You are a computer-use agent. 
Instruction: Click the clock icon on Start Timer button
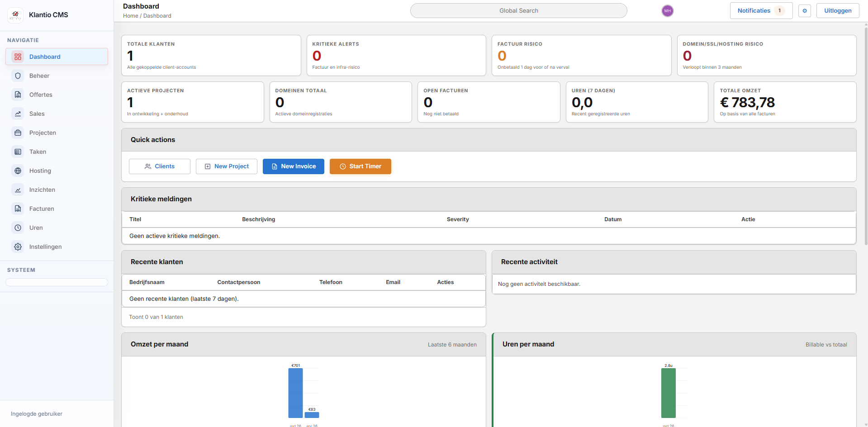click(343, 166)
